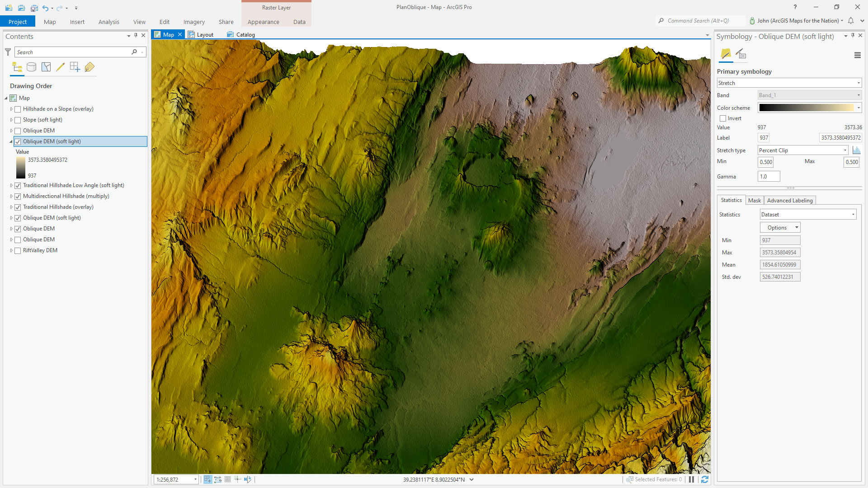The width and height of the screenshot is (868, 488).
Task: Open List By Labeling tag icon
Action: (x=90, y=67)
